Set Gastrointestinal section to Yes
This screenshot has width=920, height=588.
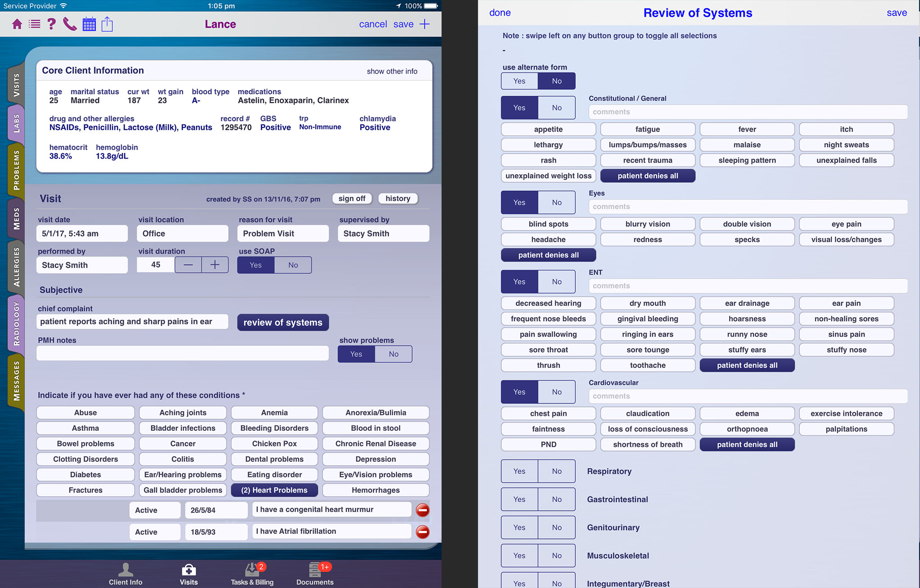(519, 500)
